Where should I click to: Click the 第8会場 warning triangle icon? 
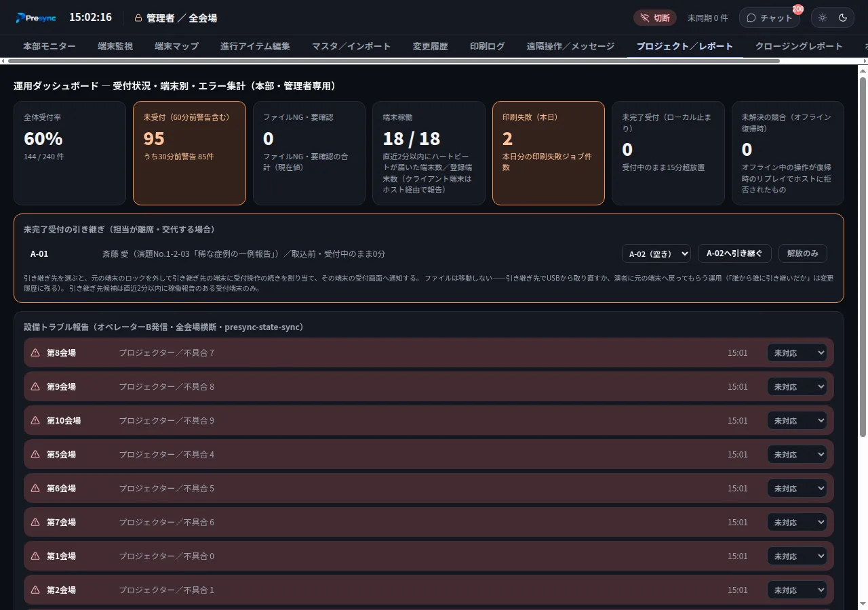point(35,352)
